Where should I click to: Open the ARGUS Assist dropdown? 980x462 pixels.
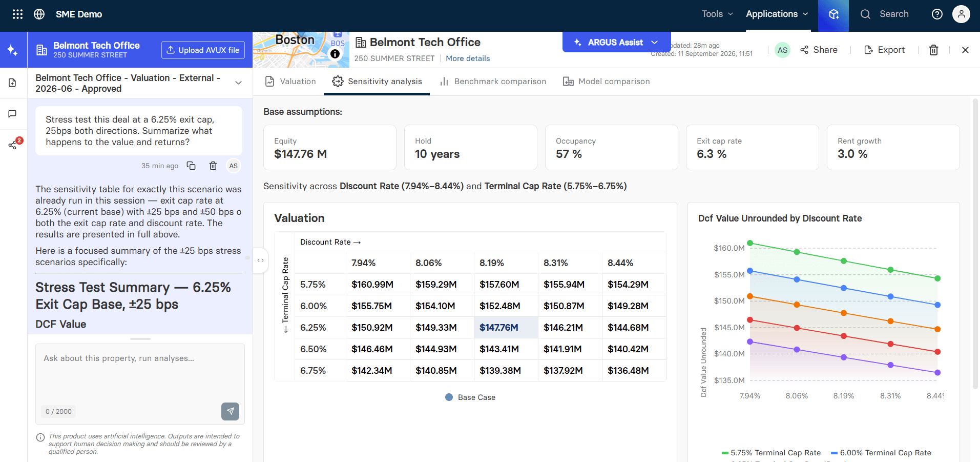tap(617, 43)
